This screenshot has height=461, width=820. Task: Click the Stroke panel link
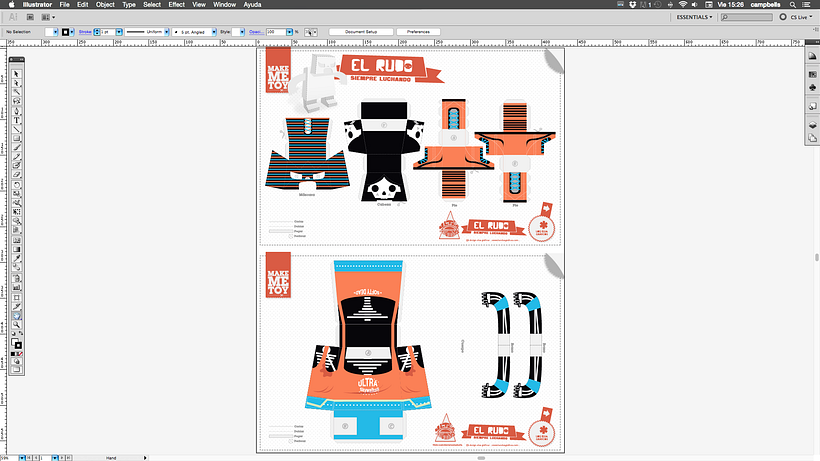[85, 32]
